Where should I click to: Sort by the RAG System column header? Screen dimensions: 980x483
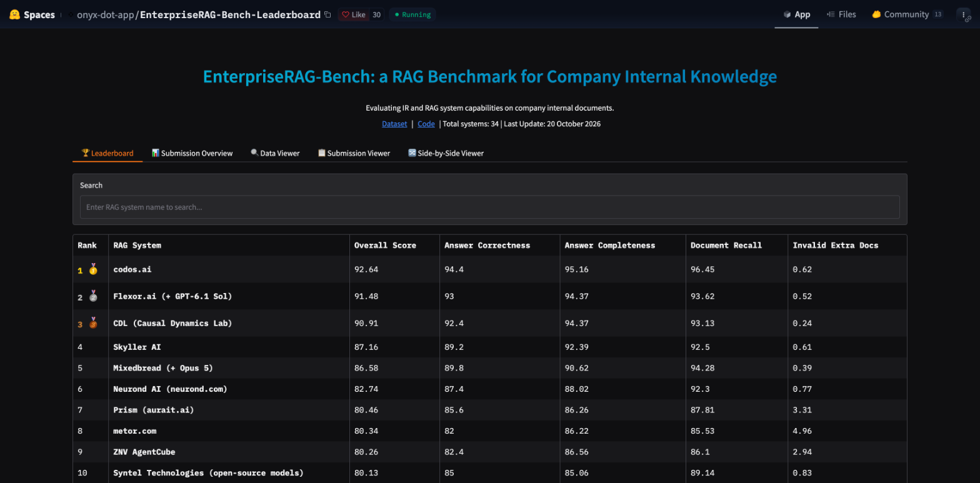click(229, 245)
